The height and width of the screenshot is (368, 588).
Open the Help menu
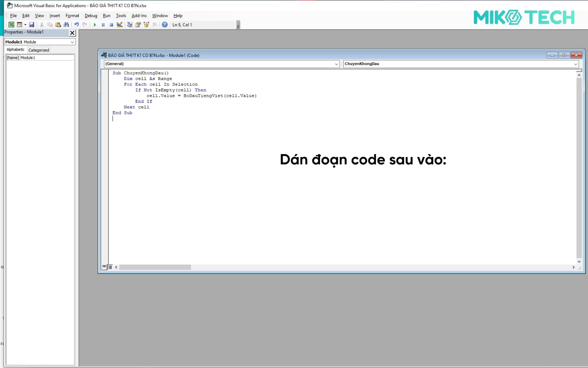click(178, 16)
